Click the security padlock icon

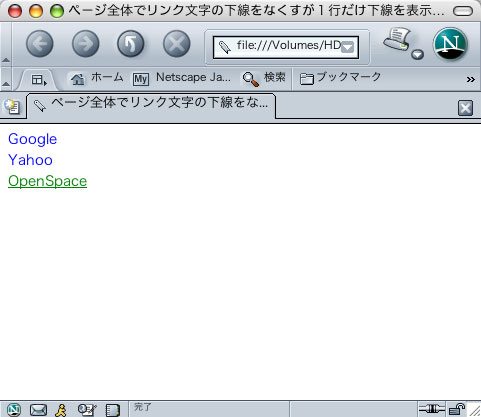[x=457, y=409]
